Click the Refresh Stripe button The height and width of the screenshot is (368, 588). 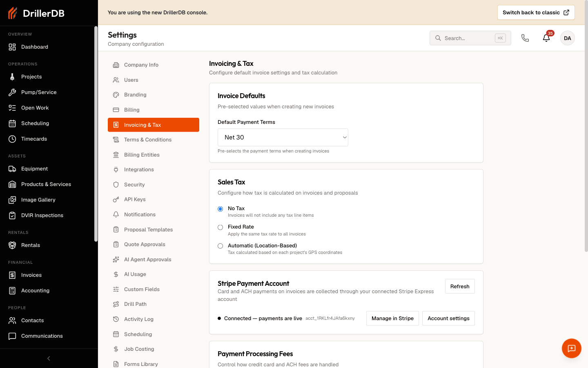tap(460, 286)
